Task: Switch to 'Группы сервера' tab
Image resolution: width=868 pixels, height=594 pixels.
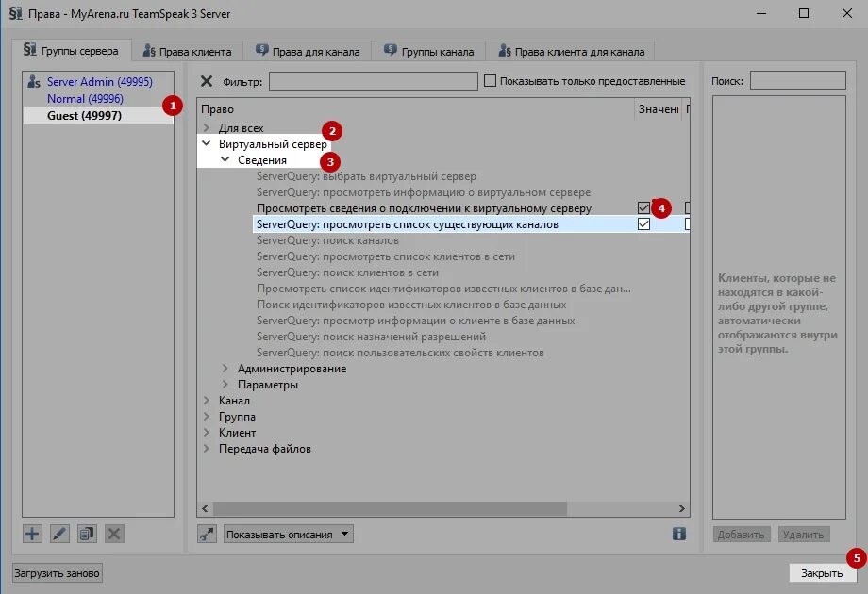Action: point(72,50)
